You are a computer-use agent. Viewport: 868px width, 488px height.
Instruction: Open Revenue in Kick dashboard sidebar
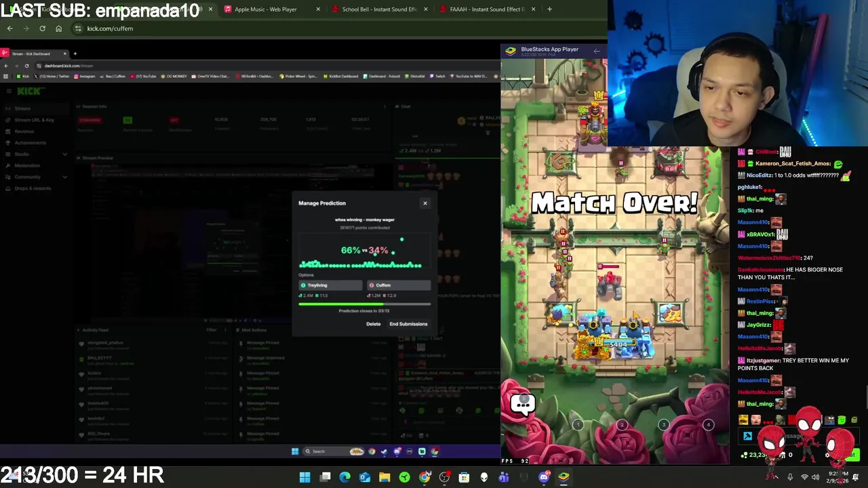point(24,131)
